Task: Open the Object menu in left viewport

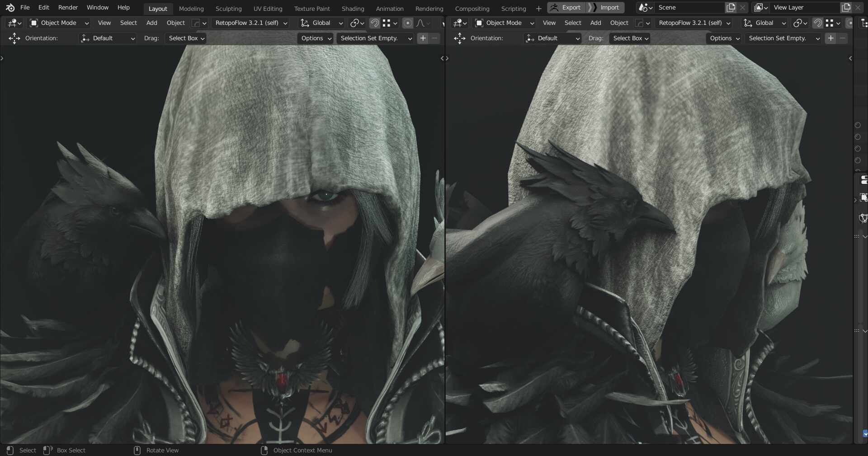Action: (175, 23)
